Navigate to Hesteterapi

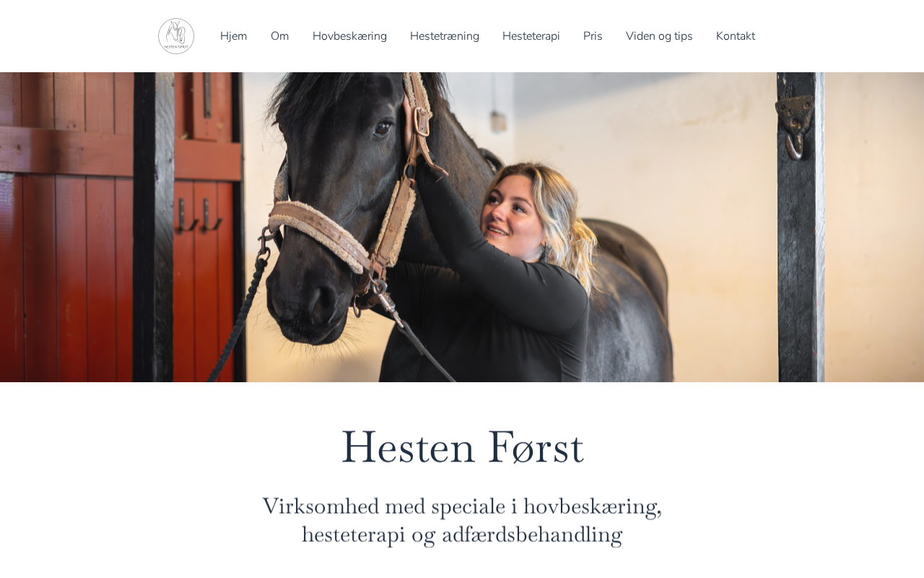coord(531,36)
